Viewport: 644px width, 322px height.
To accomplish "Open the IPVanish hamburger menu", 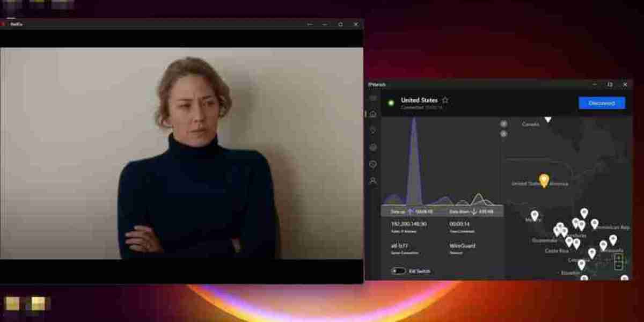I will (373, 98).
